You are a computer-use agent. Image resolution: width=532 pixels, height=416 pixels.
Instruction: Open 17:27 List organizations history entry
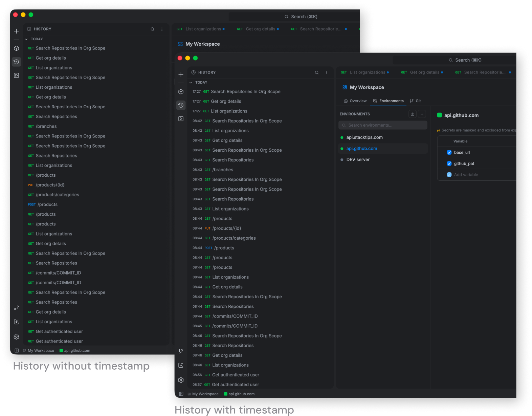point(261,111)
